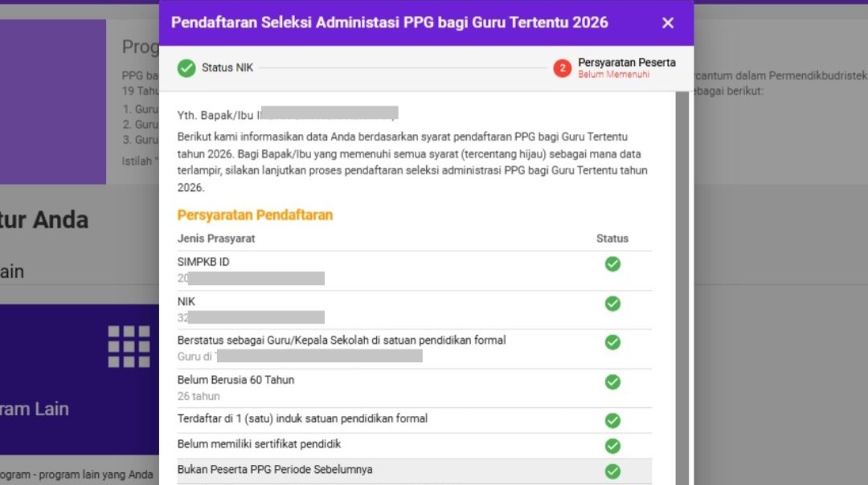Click the check beside Terdaftar di 1 induk satuan
868x485 pixels.
[x=612, y=420]
